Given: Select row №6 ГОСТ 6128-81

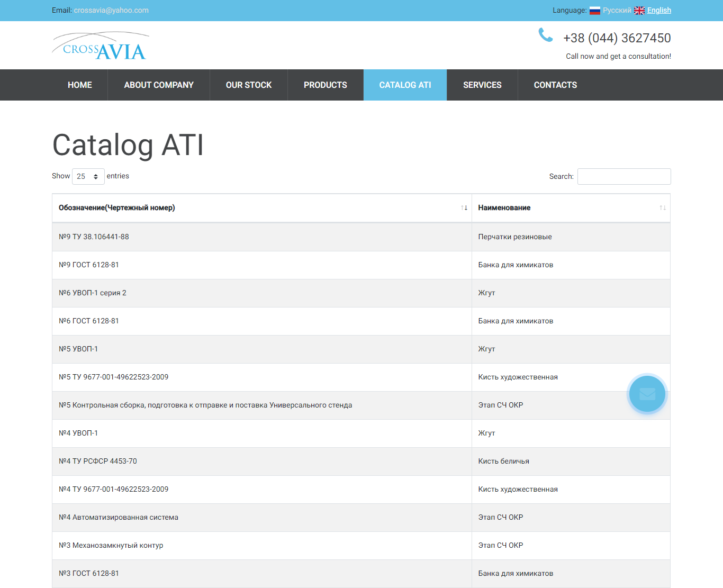Looking at the screenshot, I should click(x=361, y=321).
